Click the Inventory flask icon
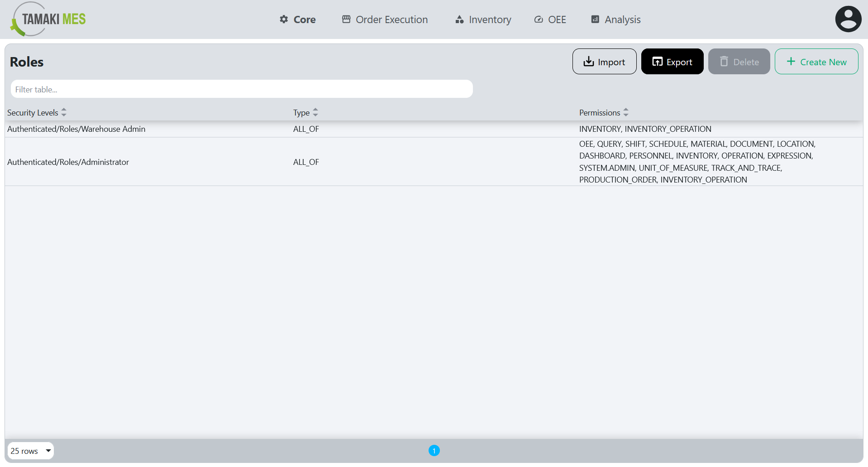868x467 pixels. [x=459, y=19]
